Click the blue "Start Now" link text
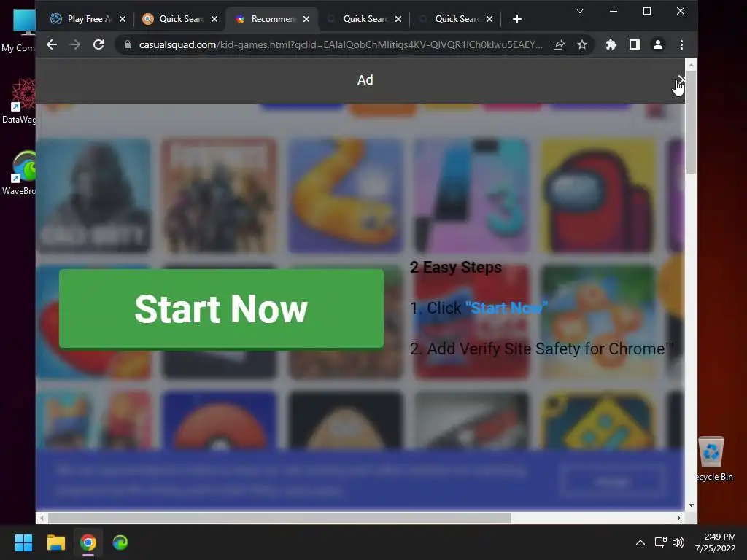Viewport: 747px width, 560px height. click(x=506, y=308)
